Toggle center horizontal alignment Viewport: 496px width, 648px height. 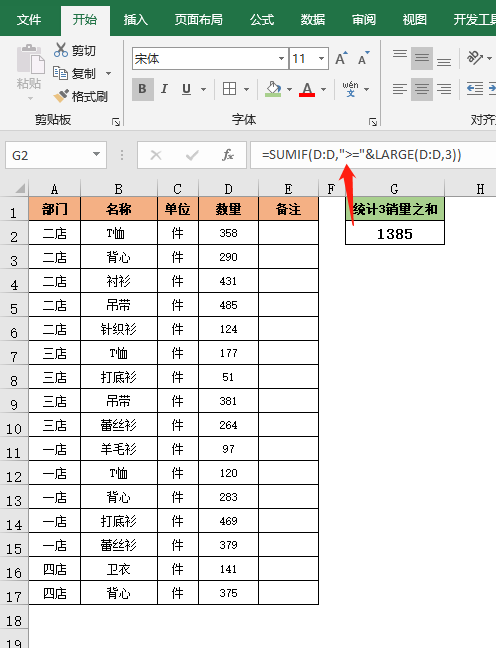(x=422, y=89)
